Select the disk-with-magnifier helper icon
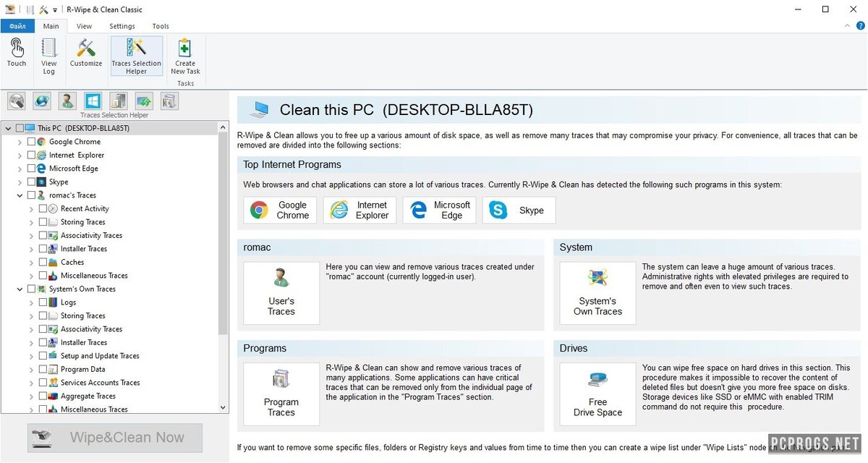 pos(17,101)
